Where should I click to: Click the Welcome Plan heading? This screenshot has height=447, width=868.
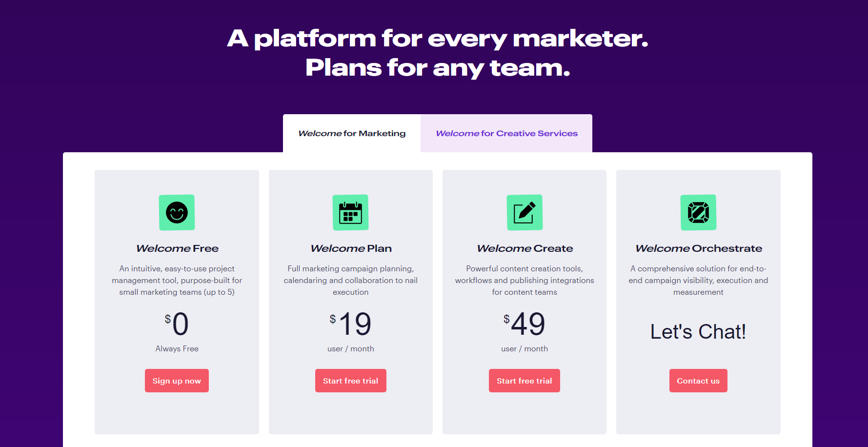point(350,248)
